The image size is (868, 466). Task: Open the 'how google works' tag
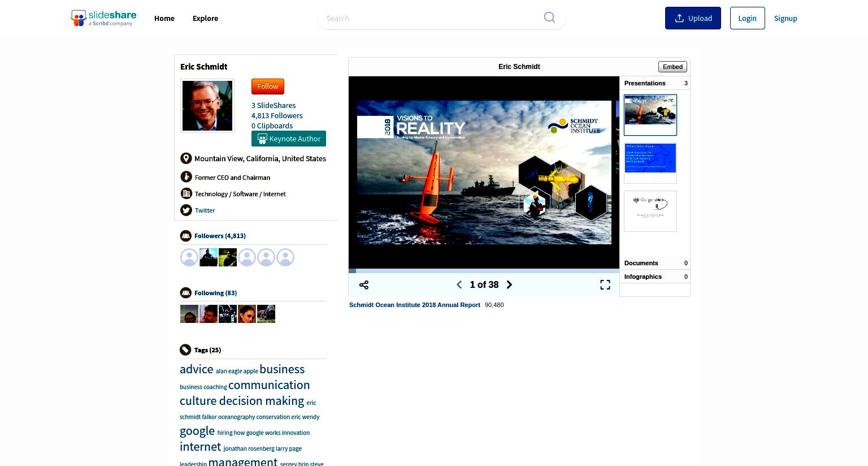(x=257, y=433)
